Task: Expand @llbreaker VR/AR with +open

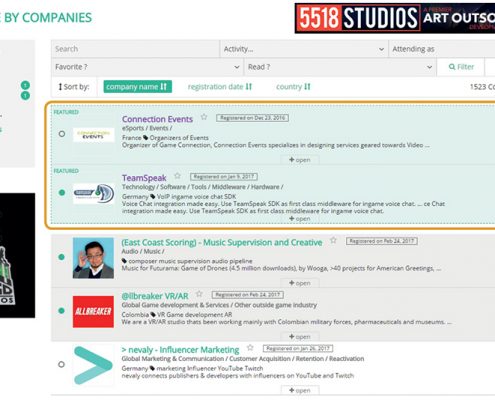Action: click(300, 337)
